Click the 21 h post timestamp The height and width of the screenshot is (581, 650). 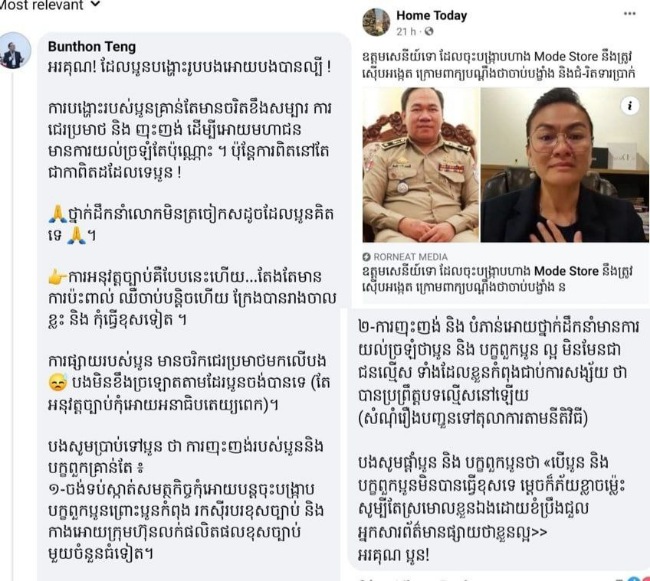[406, 31]
